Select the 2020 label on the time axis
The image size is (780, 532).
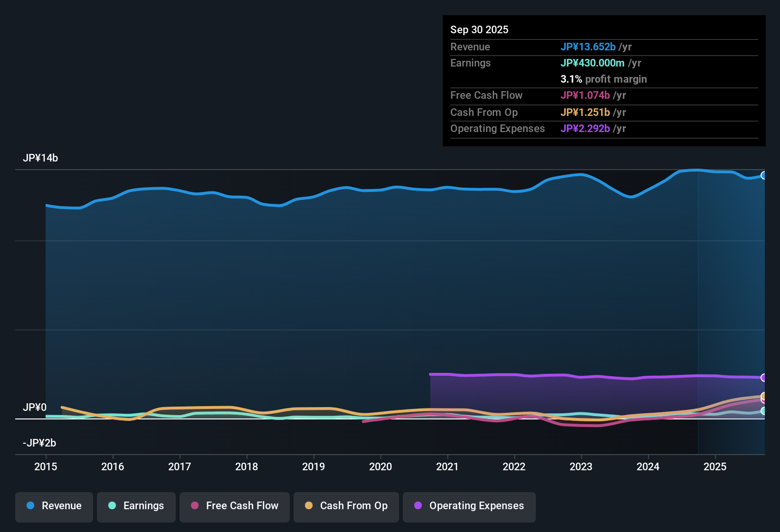click(380, 467)
